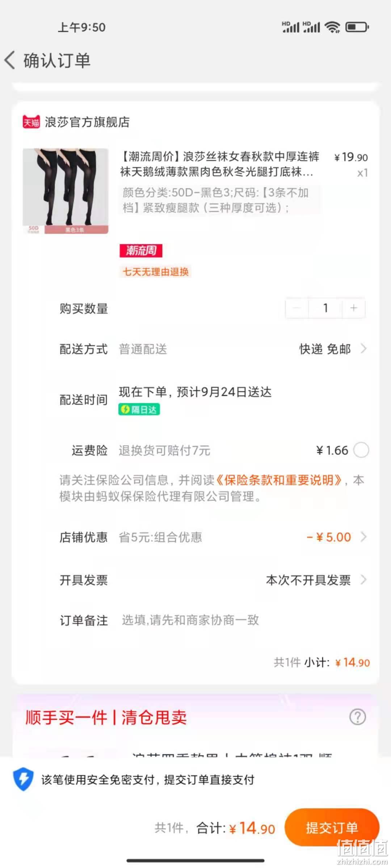The width and height of the screenshot is (391, 868).
Task: Tap the 提交订单 submit order button
Action: (332, 827)
